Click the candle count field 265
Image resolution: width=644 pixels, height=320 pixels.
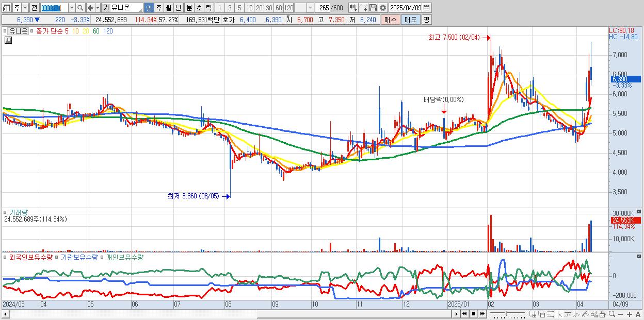coord(322,8)
